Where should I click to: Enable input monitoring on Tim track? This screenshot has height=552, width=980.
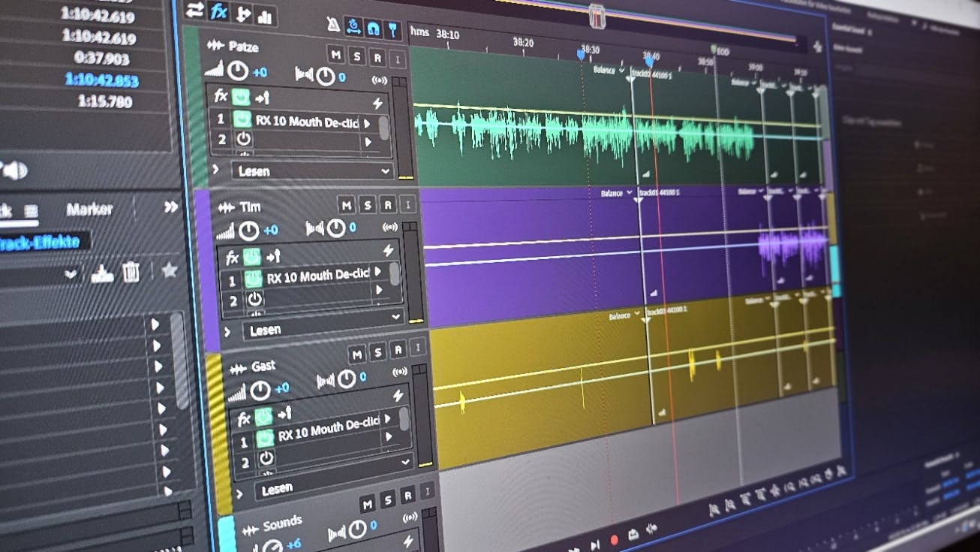(408, 205)
